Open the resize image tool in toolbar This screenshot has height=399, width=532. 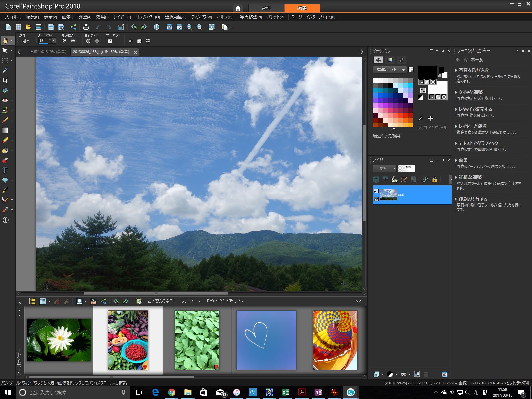(x=121, y=27)
